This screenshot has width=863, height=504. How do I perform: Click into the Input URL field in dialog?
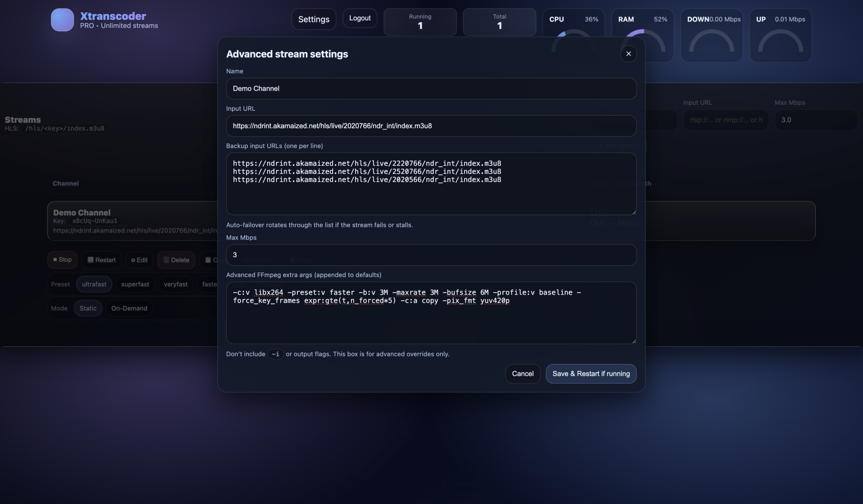pos(431,126)
